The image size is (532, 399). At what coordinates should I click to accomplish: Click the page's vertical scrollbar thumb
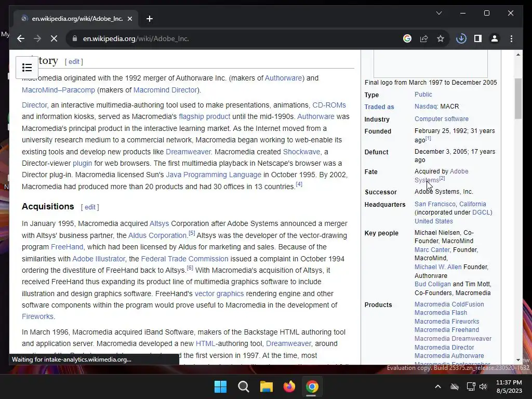tap(518, 98)
